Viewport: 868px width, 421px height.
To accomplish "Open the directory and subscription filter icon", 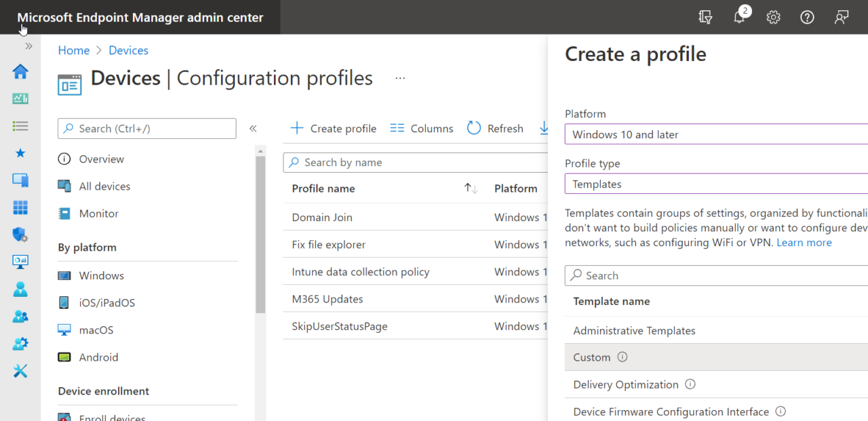I will coord(705,18).
